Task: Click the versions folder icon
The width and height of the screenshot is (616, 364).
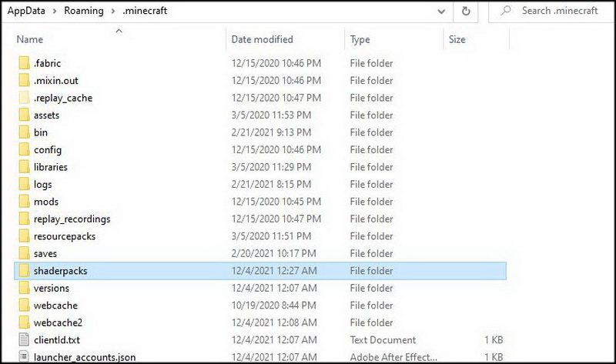Action: click(x=24, y=288)
